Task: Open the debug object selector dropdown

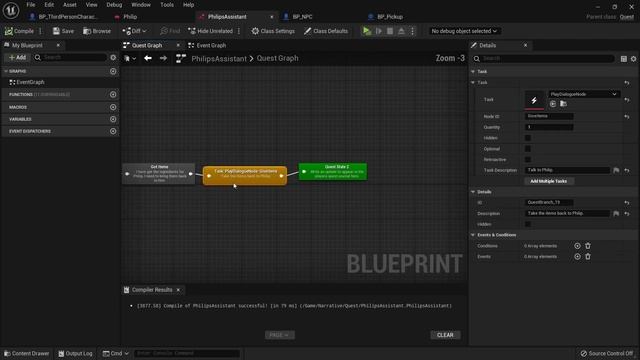Action: point(464,31)
